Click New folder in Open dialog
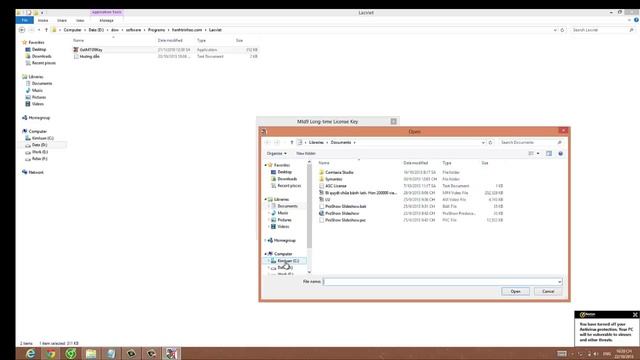This screenshot has height=360, width=640. [306, 153]
